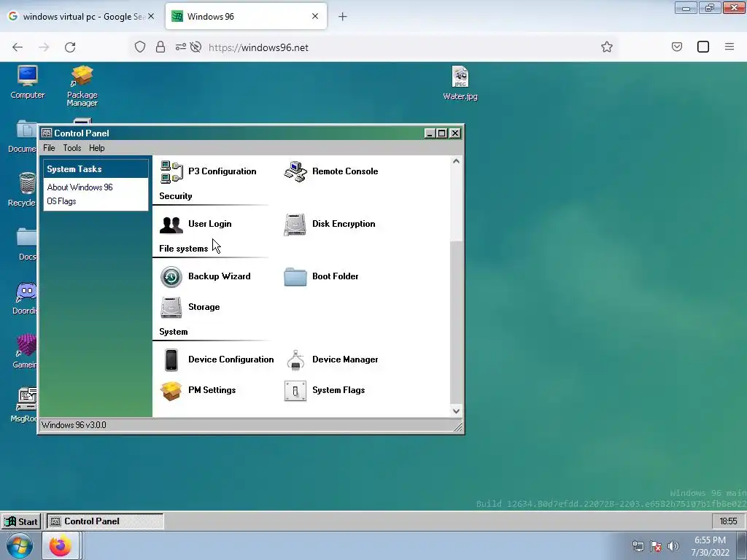Click the Security section heading
The width and height of the screenshot is (747, 560).
[x=176, y=196]
